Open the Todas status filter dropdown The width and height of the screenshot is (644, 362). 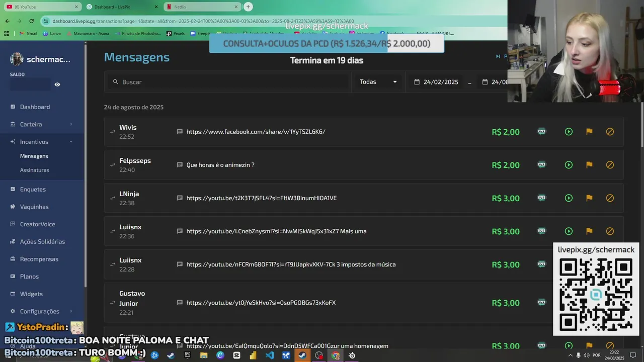pos(378,81)
